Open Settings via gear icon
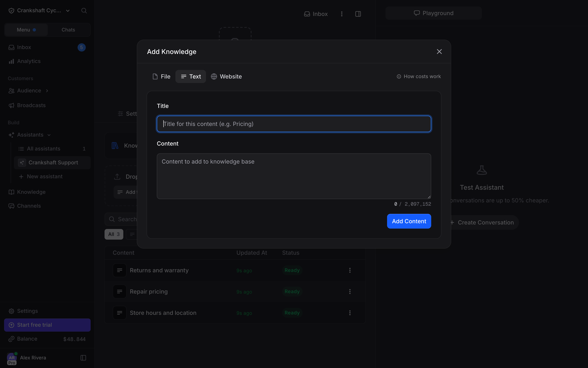Image resolution: width=588 pixels, height=368 pixels. 11,311
